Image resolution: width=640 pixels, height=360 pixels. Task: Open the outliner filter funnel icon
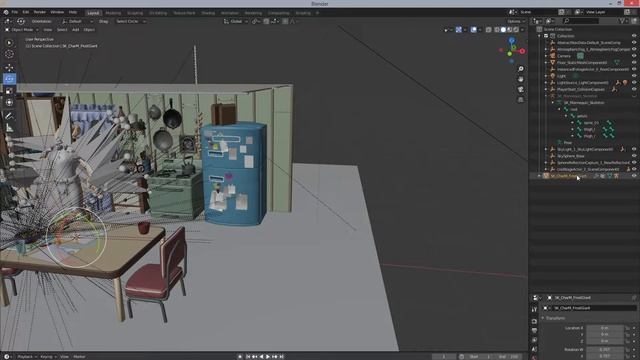tap(622, 20)
